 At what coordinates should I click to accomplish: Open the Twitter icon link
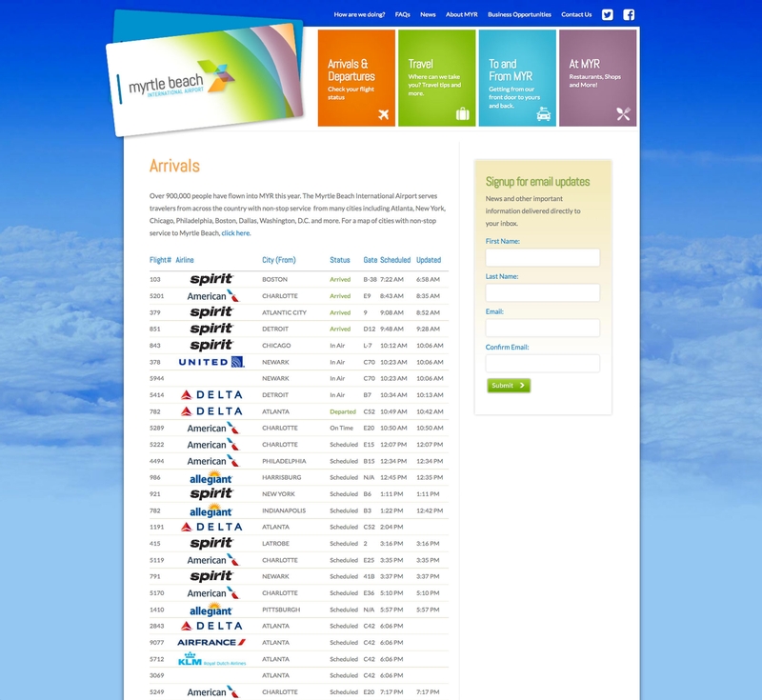click(x=607, y=14)
